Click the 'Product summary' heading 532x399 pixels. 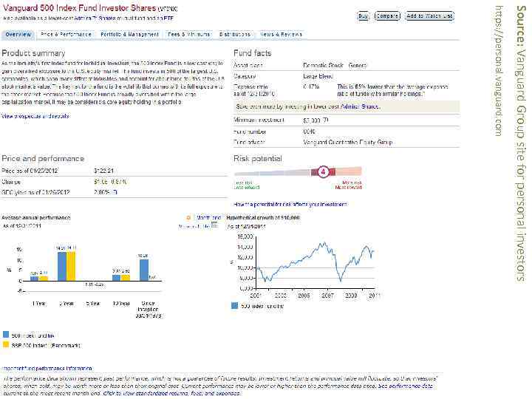[x=33, y=53]
